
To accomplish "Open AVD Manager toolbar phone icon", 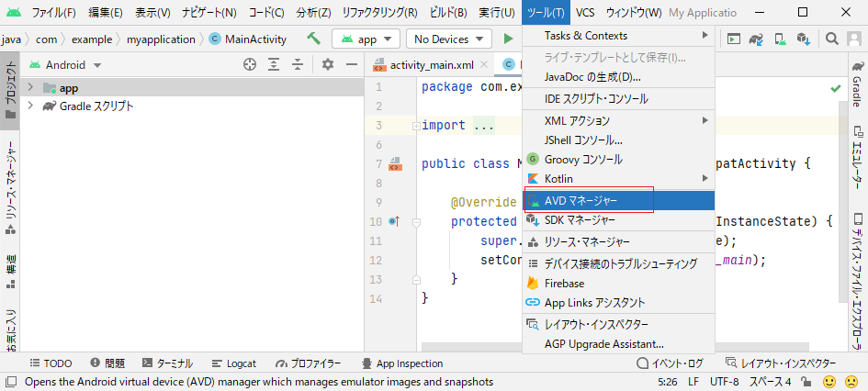I will (x=781, y=39).
